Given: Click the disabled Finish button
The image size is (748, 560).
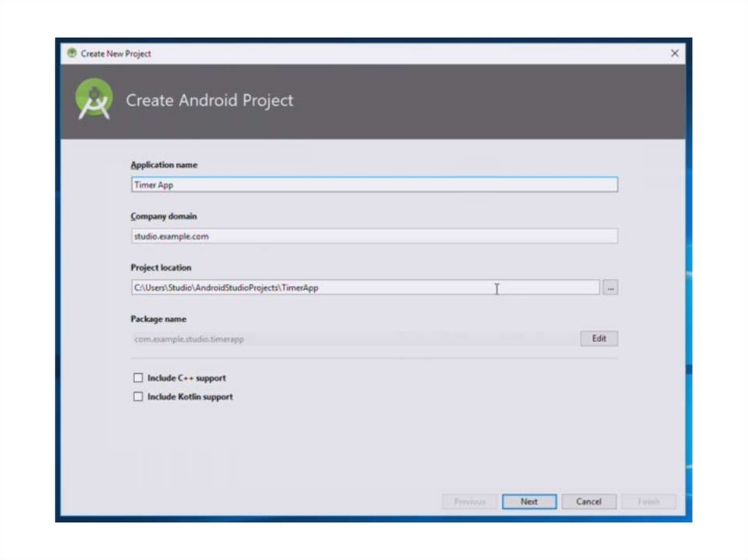Looking at the screenshot, I should (649, 502).
